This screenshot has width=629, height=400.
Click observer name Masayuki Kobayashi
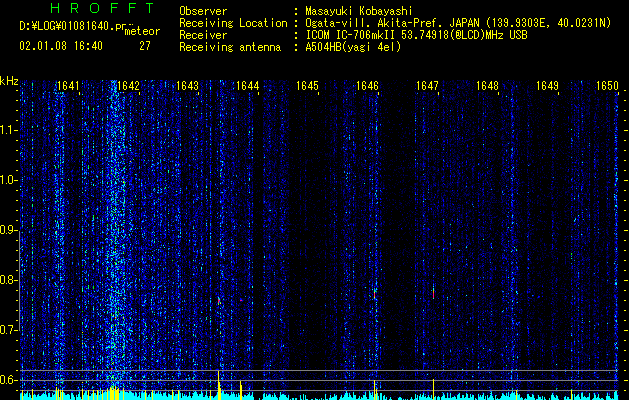[359, 11]
